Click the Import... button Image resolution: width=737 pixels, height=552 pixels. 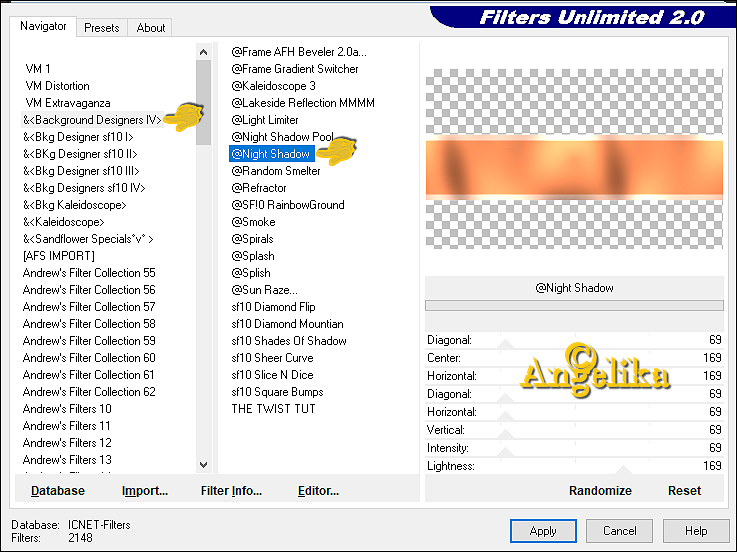point(145,491)
